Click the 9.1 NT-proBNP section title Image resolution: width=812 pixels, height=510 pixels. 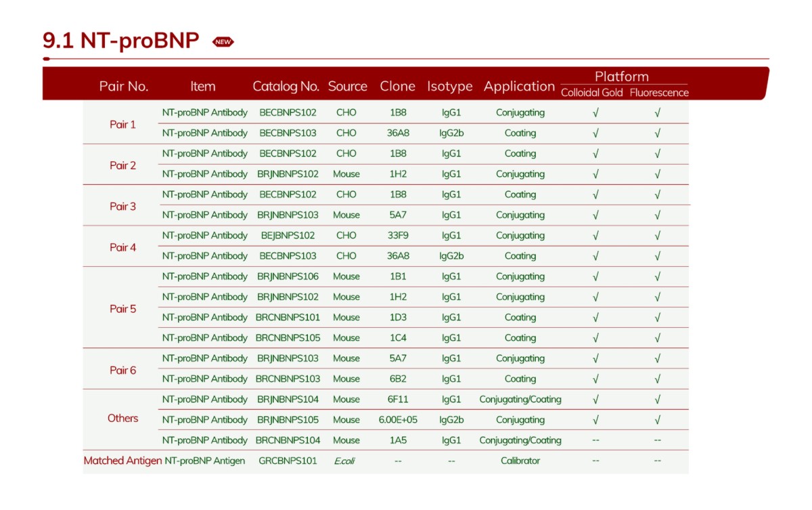(x=122, y=39)
